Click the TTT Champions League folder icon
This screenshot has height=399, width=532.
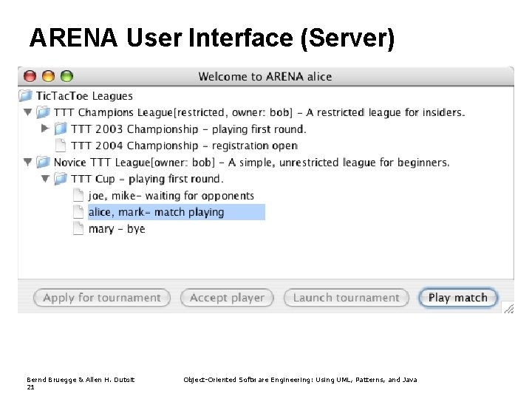tap(43, 112)
